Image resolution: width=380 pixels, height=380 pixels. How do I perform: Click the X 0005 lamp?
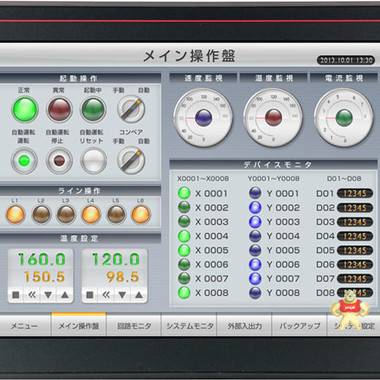click(184, 250)
